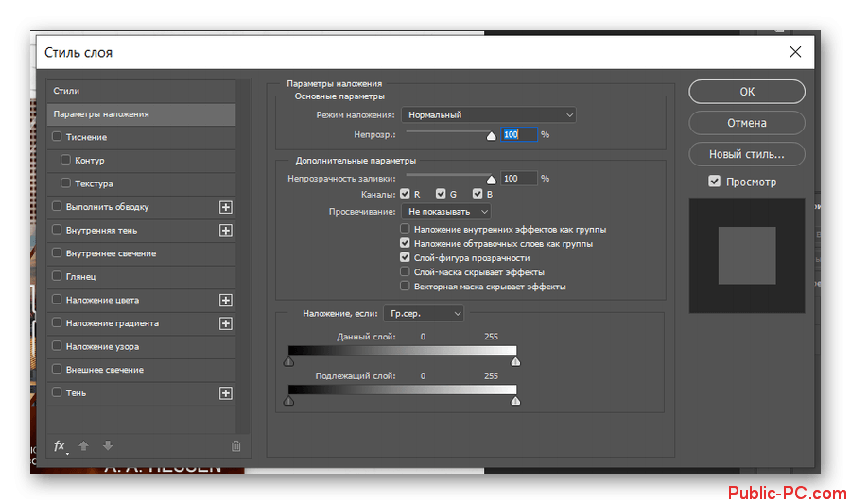Open the Режим наложения dropdown
The image size is (851, 504).
(489, 115)
